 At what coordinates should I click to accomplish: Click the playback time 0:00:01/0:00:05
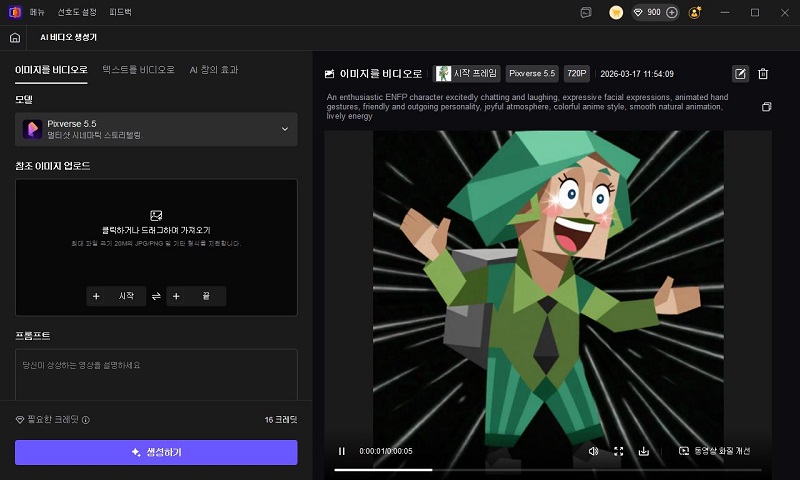[x=386, y=451]
